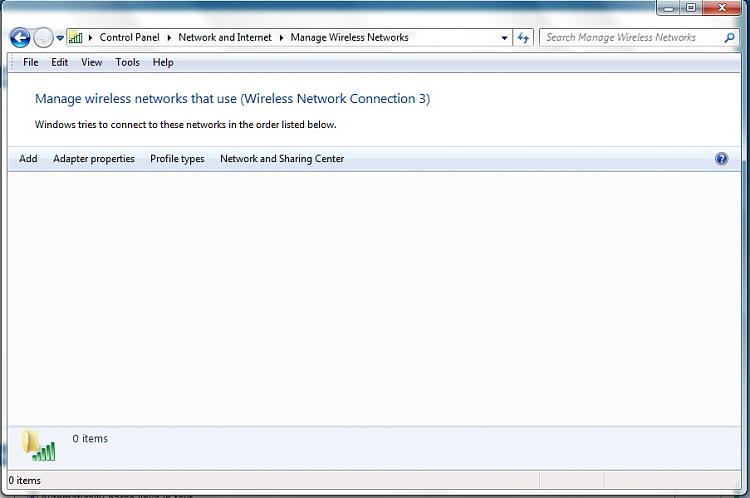Close the Manage Wireless Networks window
750x498 pixels.
(722, 8)
